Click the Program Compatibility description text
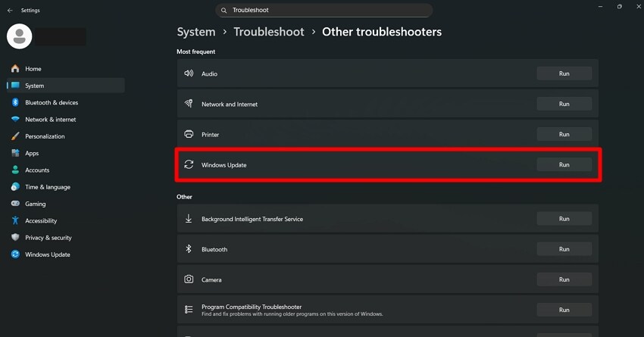Screen dimensions: 644x337 coord(292,314)
